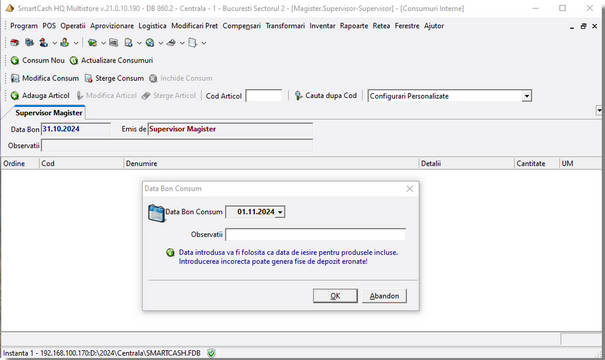
Task: Expand dropdown arrow next to document badge icon
Action: (x=139, y=43)
